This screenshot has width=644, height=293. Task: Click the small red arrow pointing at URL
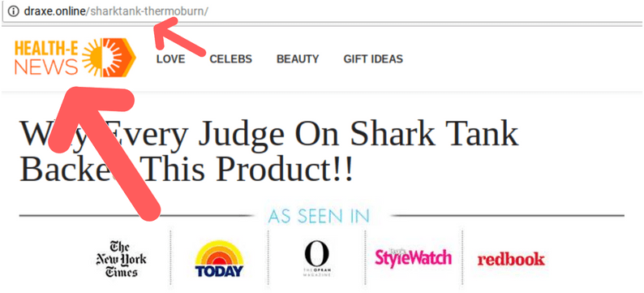tap(178, 41)
